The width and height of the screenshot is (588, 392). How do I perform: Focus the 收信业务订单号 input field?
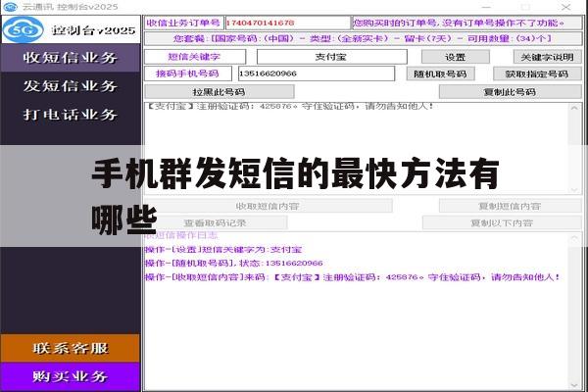coord(287,23)
